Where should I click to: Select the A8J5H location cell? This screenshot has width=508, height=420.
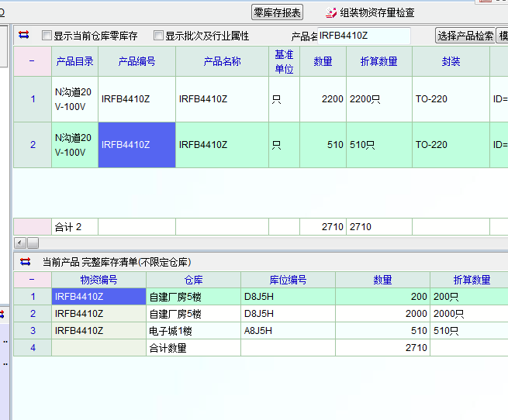[x=288, y=331]
